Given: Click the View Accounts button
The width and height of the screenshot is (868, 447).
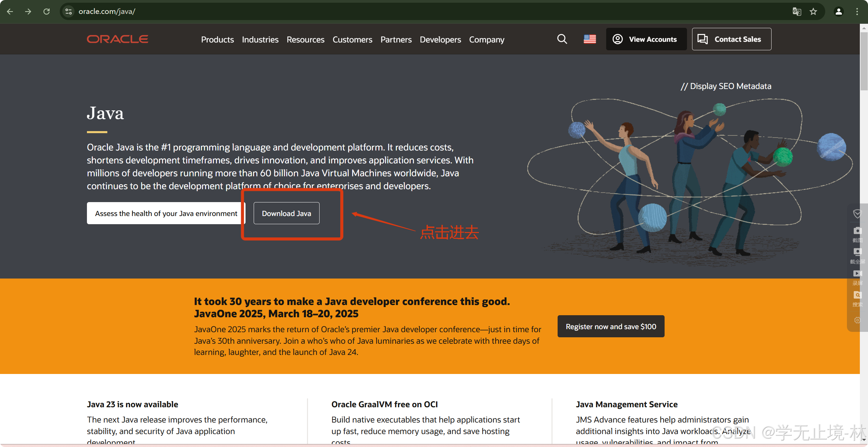Looking at the screenshot, I should tap(646, 39).
